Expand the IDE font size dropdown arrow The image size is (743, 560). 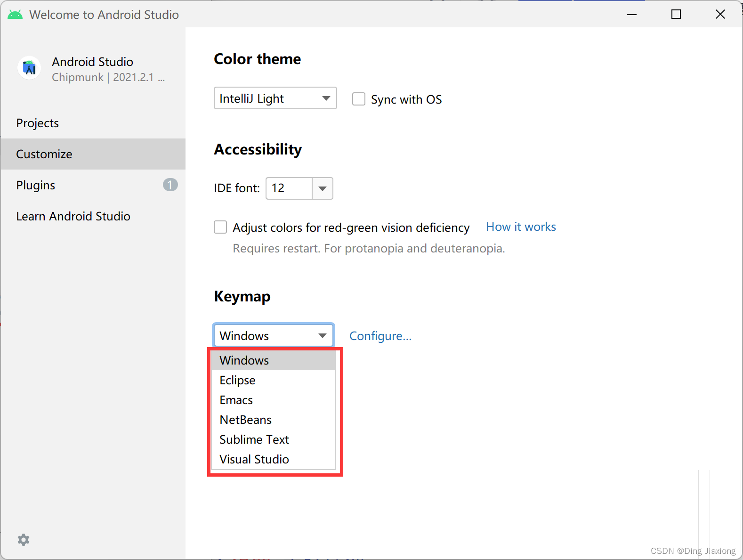pyautogui.click(x=323, y=188)
